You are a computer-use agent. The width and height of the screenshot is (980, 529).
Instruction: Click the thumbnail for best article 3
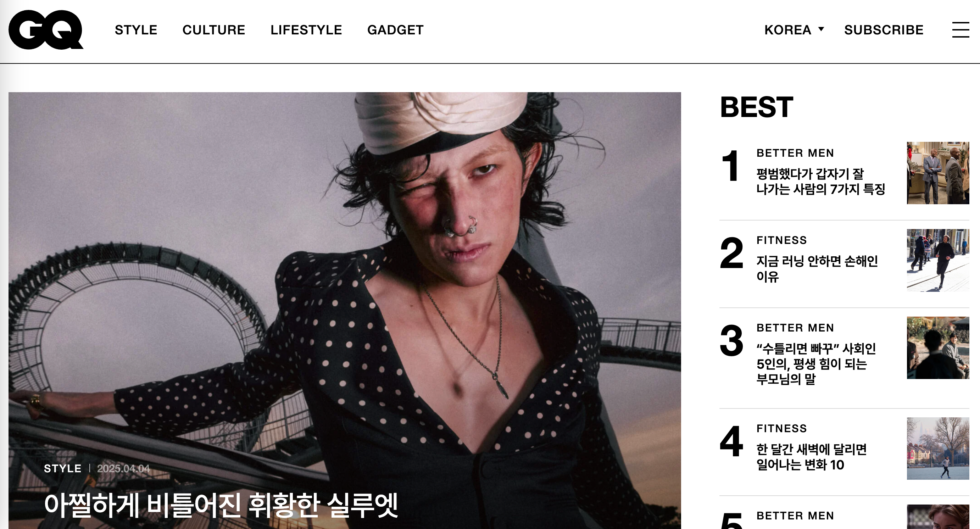pos(938,347)
